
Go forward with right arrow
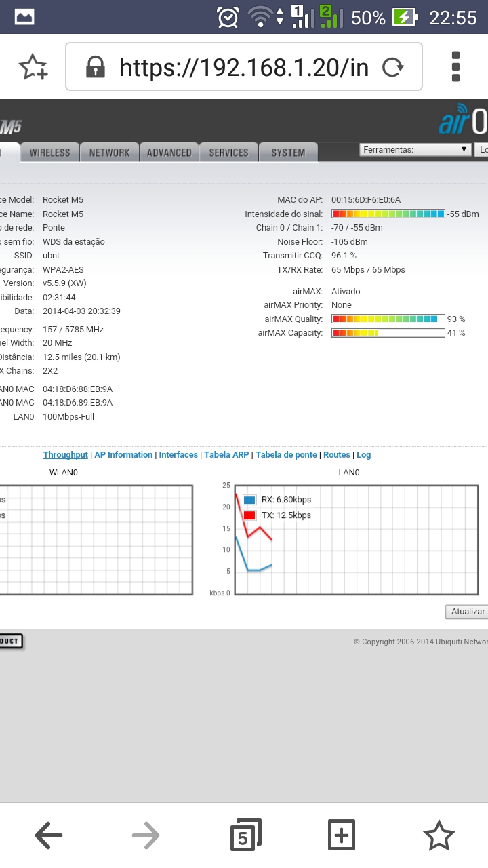pos(146,835)
